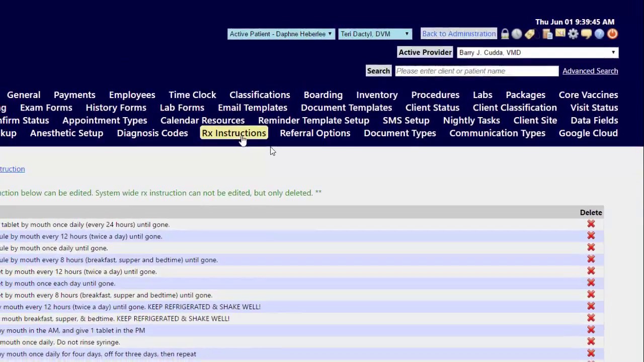Switch to Time Clock tab
Image resolution: width=644 pixels, height=362 pixels.
[192, 95]
